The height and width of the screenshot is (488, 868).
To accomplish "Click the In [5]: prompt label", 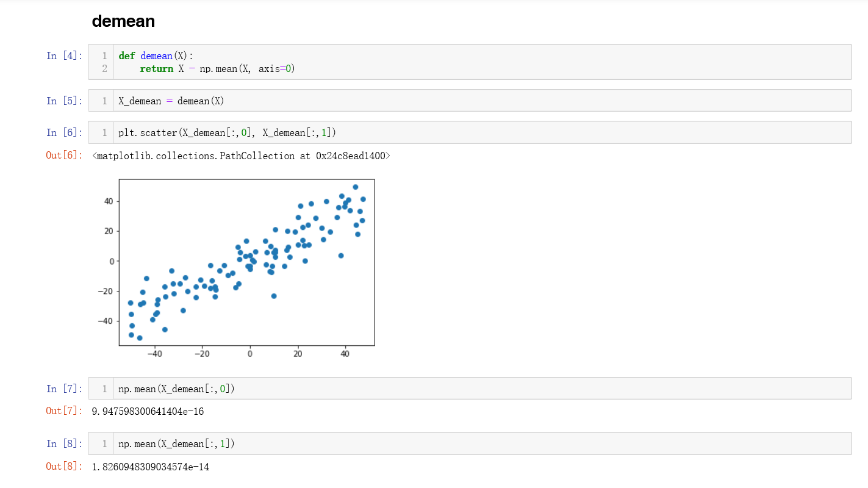I will 64,101.
